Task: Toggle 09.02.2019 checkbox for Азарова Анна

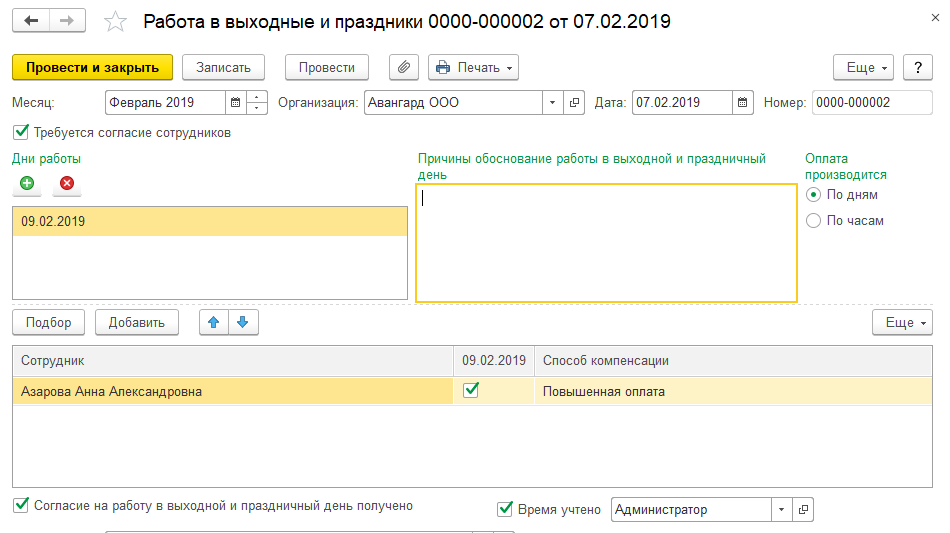Action: pyautogui.click(x=471, y=391)
